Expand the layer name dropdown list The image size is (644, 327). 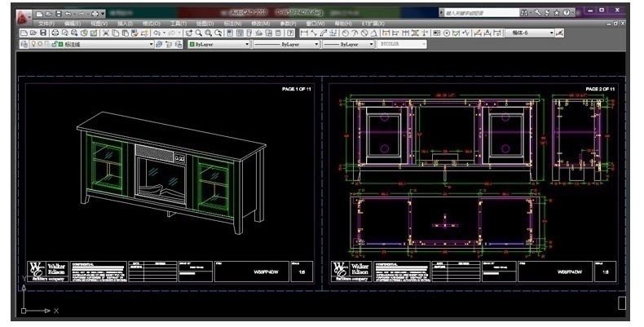point(150,44)
